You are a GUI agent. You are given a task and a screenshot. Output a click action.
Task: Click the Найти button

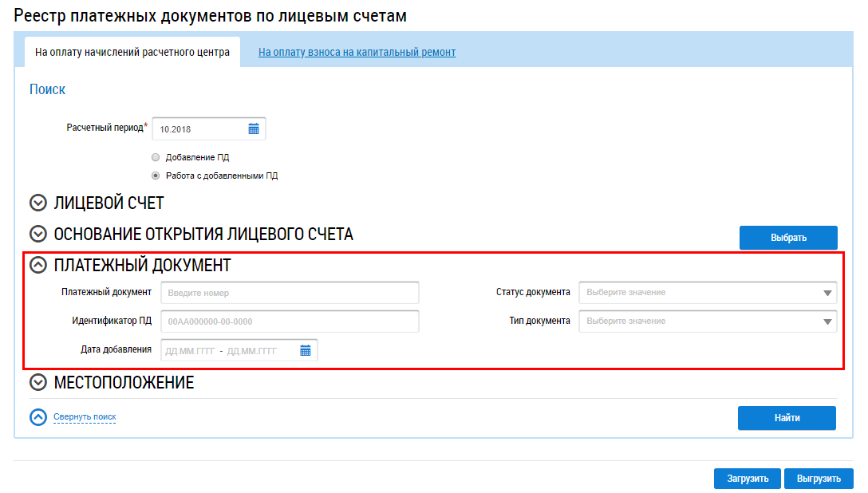tap(787, 418)
